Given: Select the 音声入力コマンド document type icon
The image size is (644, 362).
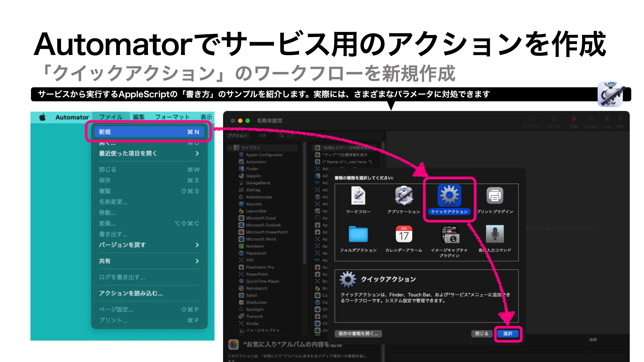Looking at the screenshot, I should point(495,235).
